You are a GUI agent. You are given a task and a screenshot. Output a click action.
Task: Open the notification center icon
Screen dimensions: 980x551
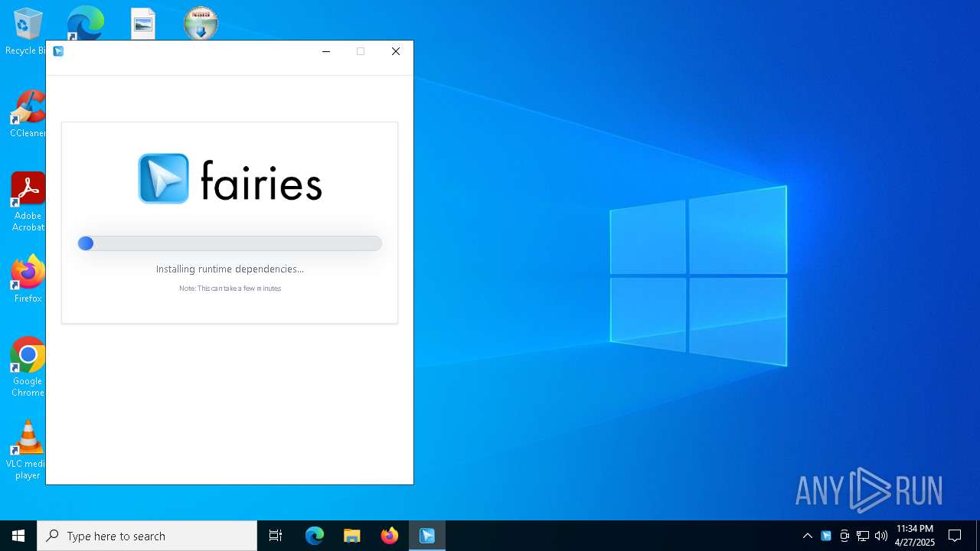(955, 536)
